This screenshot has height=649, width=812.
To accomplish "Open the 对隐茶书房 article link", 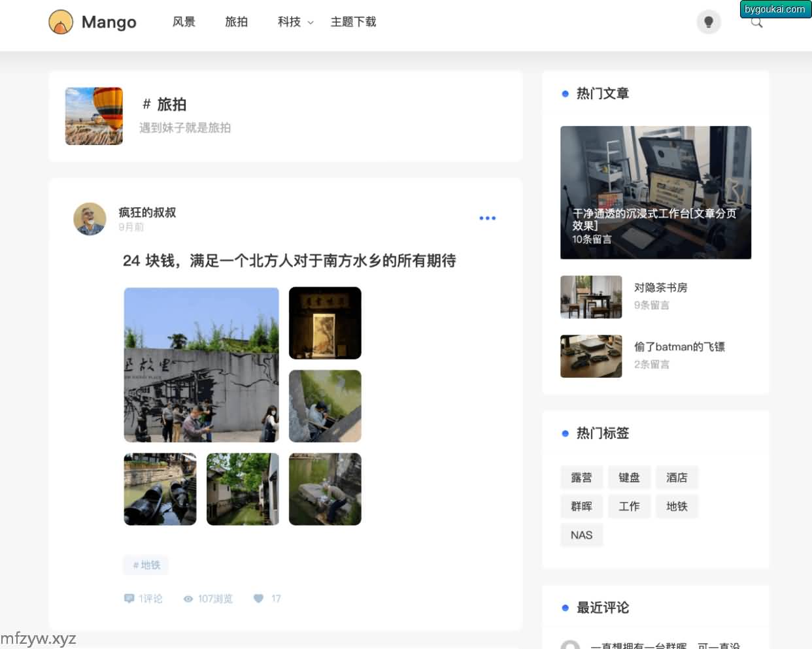I will pyautogui.click(x=660, y=288).
